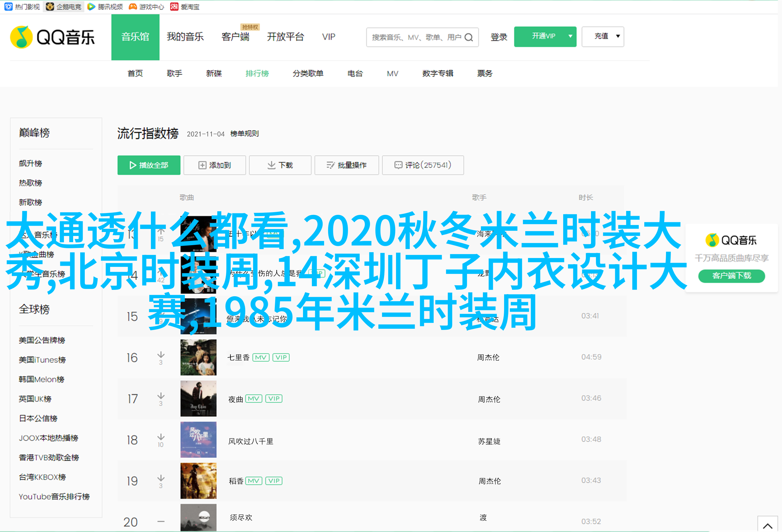
Task: Open 夜曲 album cover thumbnail
Action: (x=198, y=399)
